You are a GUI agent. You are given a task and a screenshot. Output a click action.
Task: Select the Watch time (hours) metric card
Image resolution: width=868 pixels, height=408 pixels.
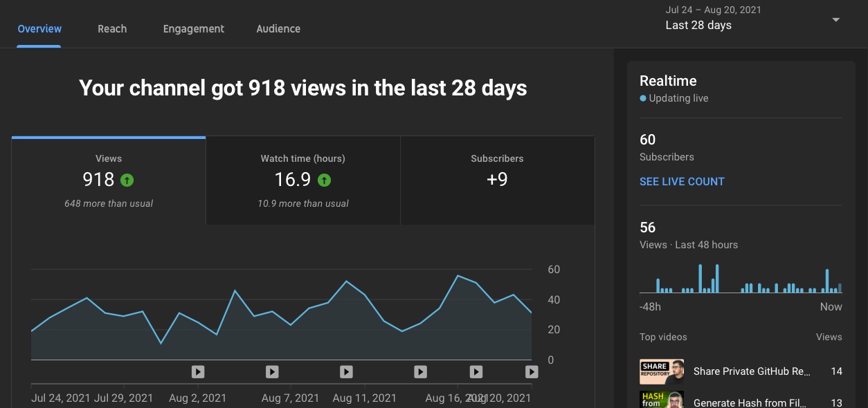click(x=303, y=180)
